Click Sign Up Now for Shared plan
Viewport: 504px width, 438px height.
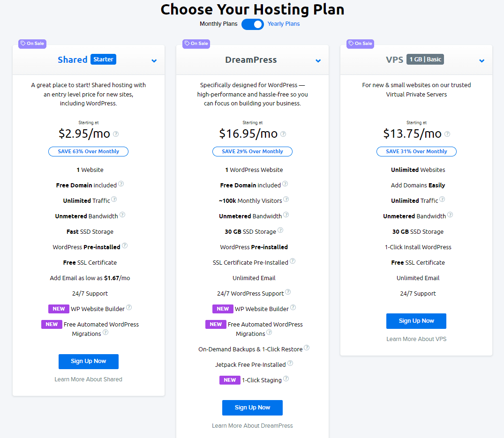pos(89,361)
